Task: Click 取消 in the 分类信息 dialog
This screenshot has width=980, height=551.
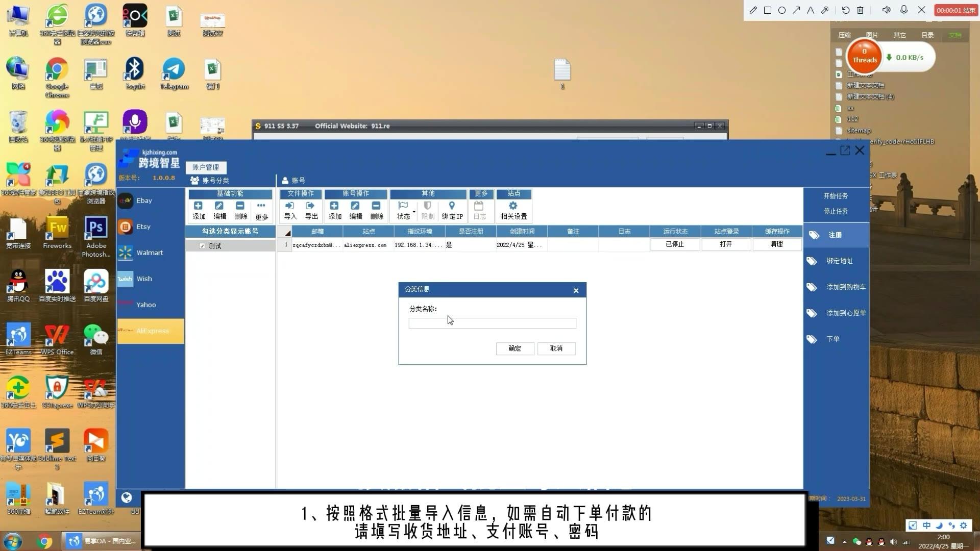Action: (x=556, y=348)
